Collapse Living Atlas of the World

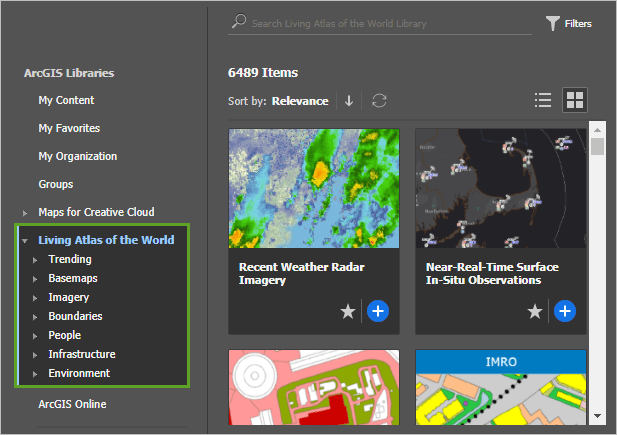click(x=25, y=241)
